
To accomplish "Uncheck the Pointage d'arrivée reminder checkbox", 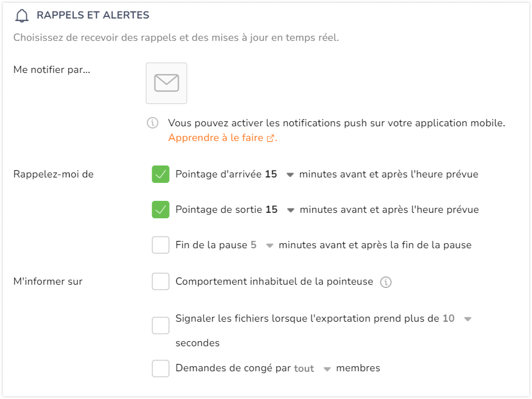I will 160,174.
